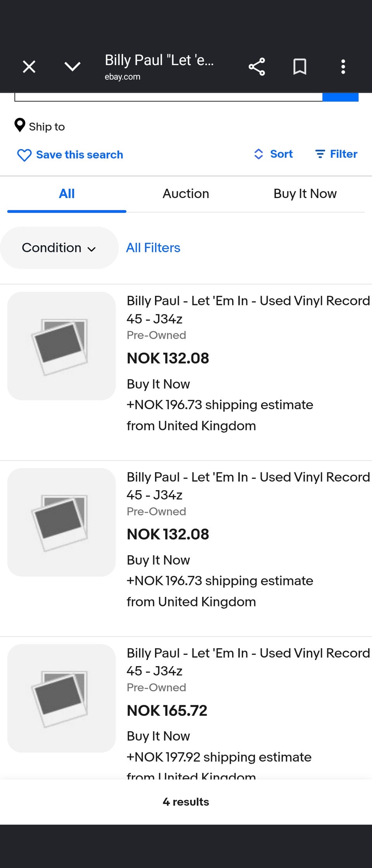Open second listing's placeholder thumbnail

62,522
